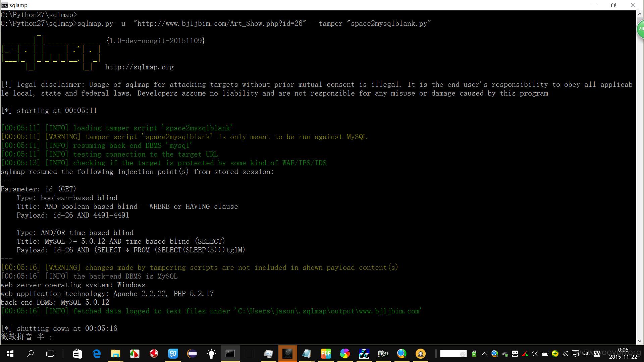Open the notepad app on taskbar
The width and height of the screenshot is (644, 362).
pos(307,354)
